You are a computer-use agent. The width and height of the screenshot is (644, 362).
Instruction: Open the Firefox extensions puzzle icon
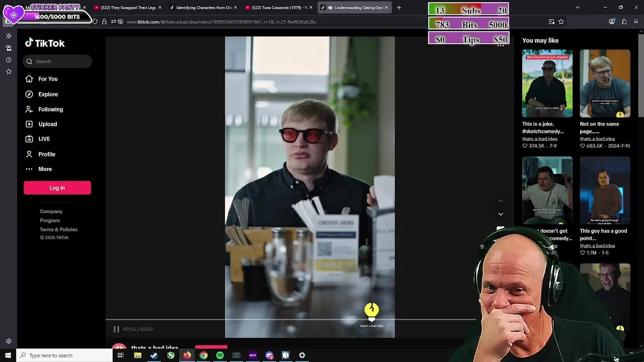coord(624,22)
